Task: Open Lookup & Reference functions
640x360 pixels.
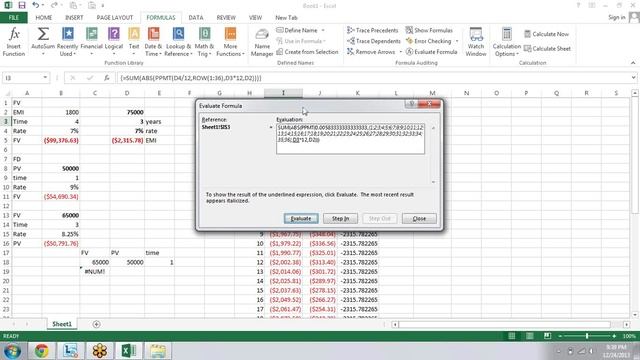Action: (178, 42)
